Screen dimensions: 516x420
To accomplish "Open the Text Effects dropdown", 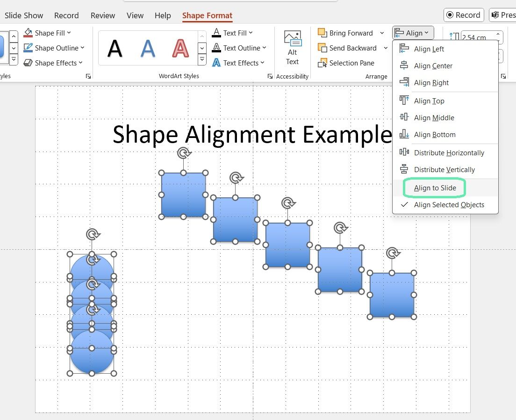I will 238,63.
